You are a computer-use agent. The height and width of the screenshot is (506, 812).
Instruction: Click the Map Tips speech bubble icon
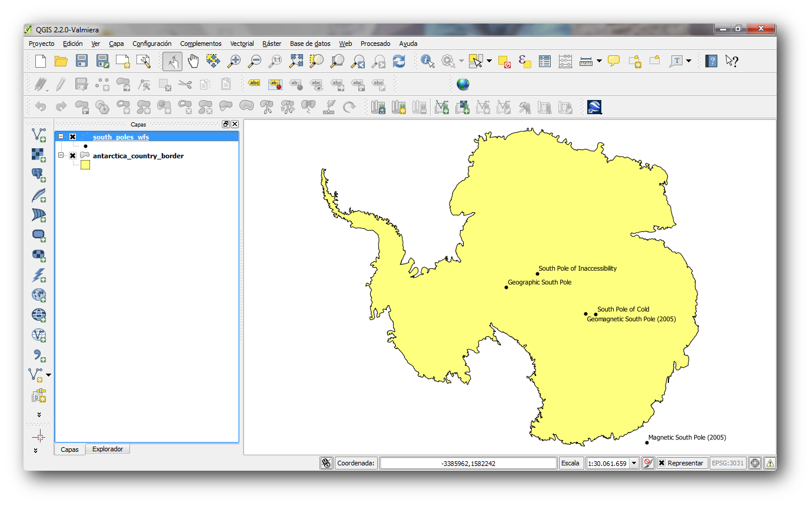[x=614, y=61]
